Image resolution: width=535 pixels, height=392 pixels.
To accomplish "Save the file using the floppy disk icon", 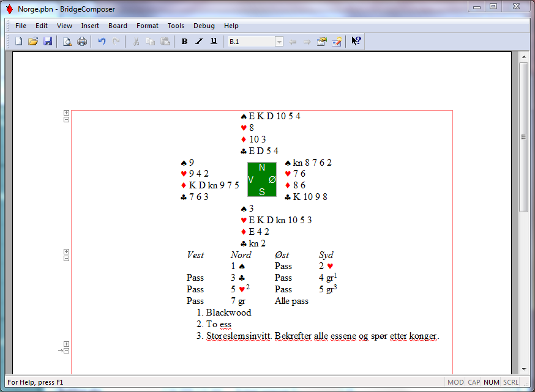I will tap(48, 42).
